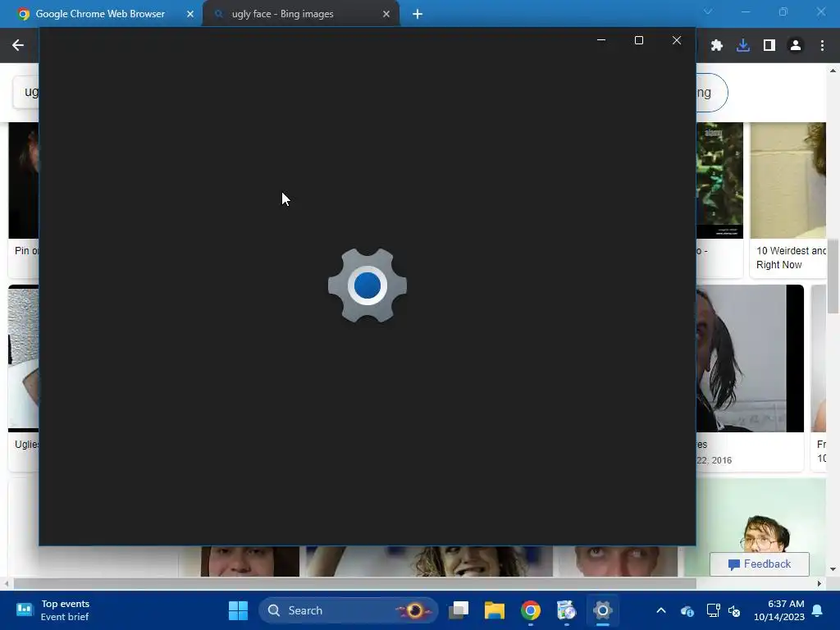This screenshot has height=630, width=840.
Task: Switch to Google Chrome Web Browser tab
Action: tap(100, 14)
